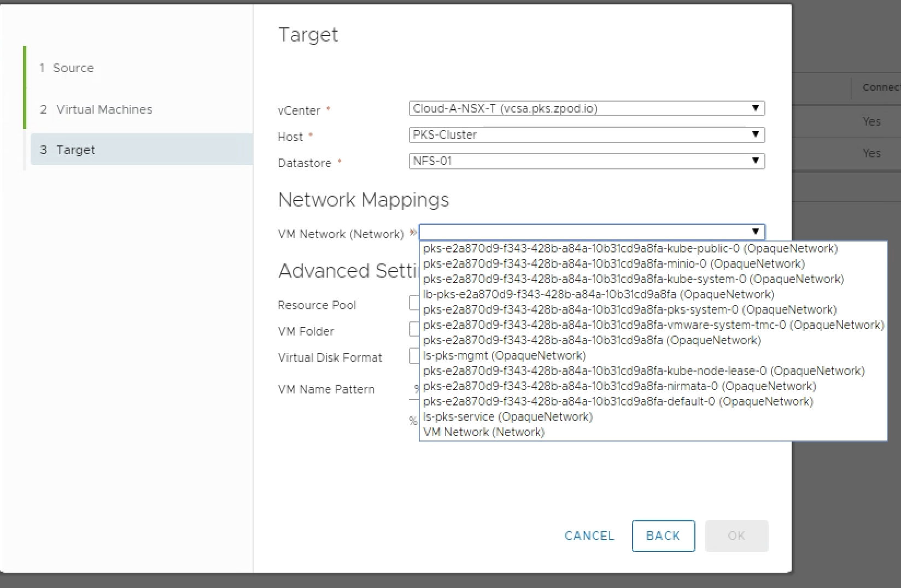Image resolution: width=901 pixels, height=588 pixels.
Task: Open the Virtual Machines wizard step
Action: (104, 109)
